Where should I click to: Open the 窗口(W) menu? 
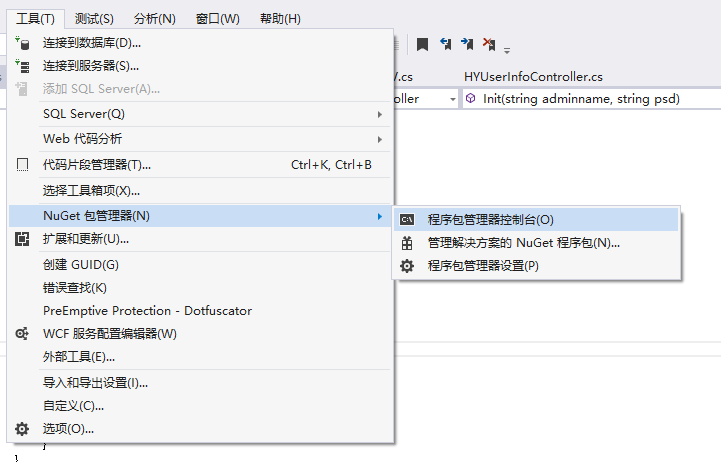click(217, 19)
